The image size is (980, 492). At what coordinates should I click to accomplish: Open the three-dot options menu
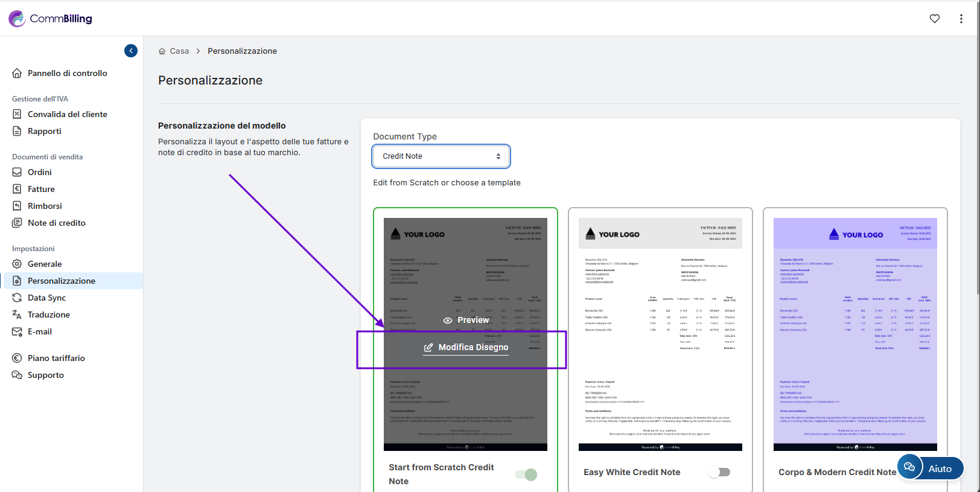(x=961, y=19)
